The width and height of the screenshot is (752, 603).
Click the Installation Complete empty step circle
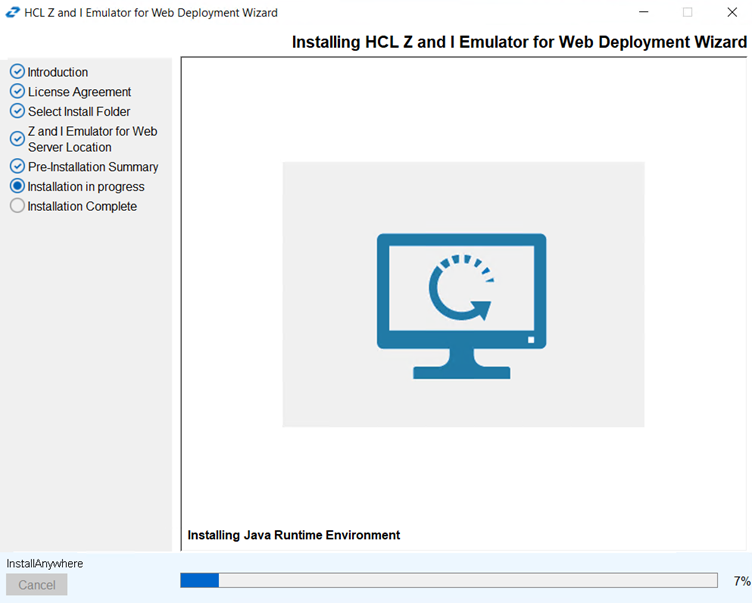17,206
